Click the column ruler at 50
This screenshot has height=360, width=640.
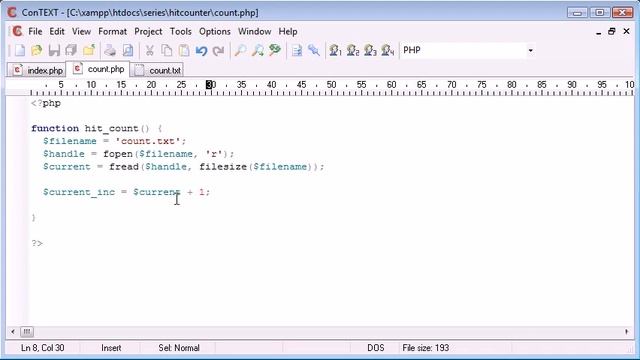click(331, 85)
